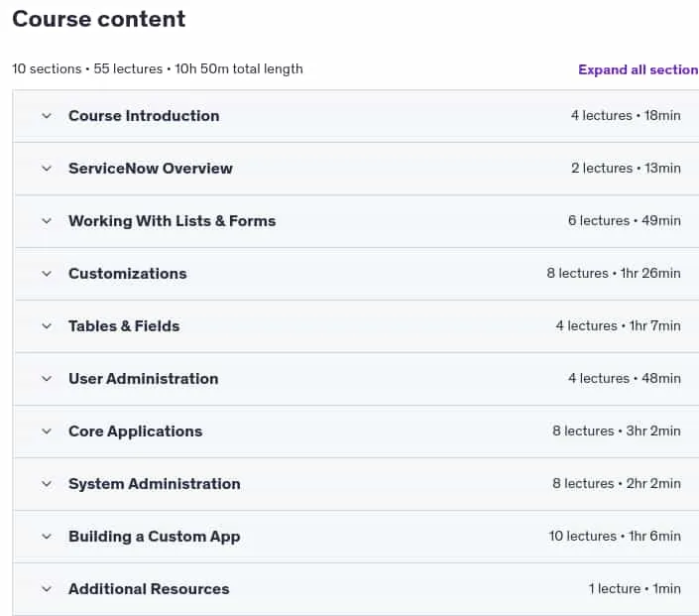The image size is (699, 616).
Task: Click the down arrow beside Core Applications
Action: coord(47,431)
